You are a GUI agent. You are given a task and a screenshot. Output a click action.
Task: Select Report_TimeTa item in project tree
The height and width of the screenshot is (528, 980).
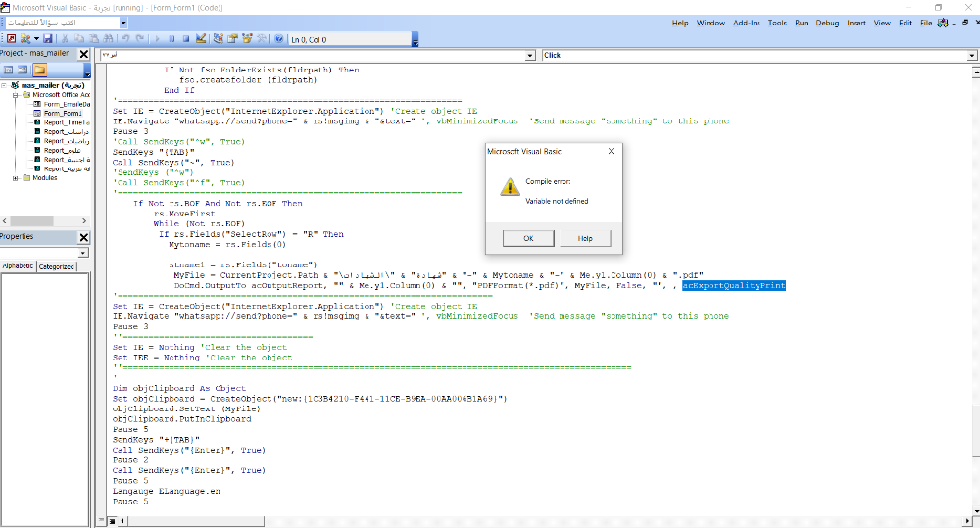[67, 122]
